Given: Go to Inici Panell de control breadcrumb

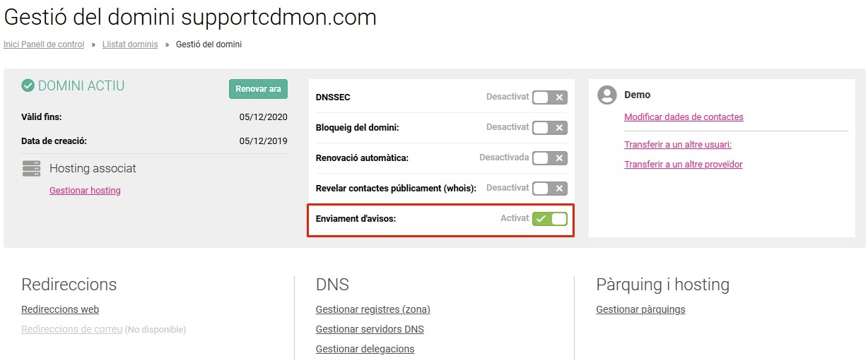Looking at the screenshot, I should pyautogui.click(x=44, y=44).
